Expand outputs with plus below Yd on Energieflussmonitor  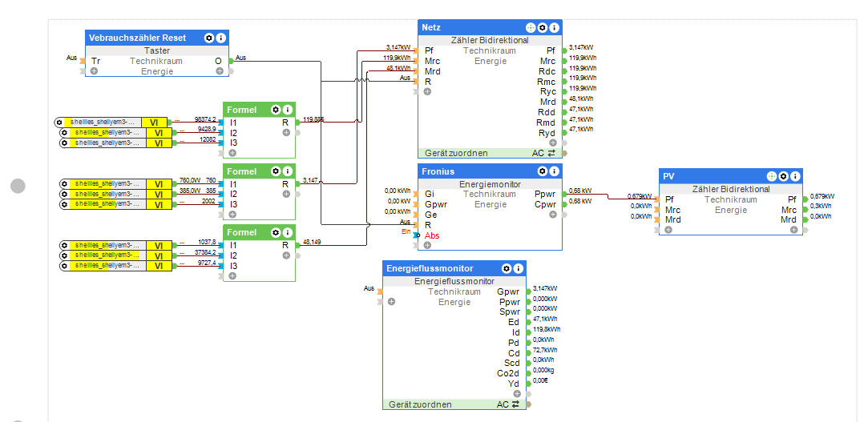pos(516,394)
